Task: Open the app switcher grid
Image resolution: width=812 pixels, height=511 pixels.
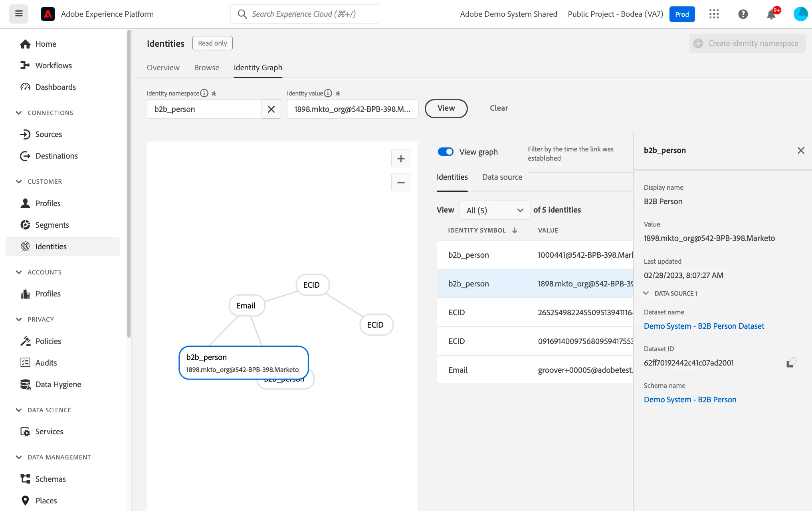Action: pos(714,14)
